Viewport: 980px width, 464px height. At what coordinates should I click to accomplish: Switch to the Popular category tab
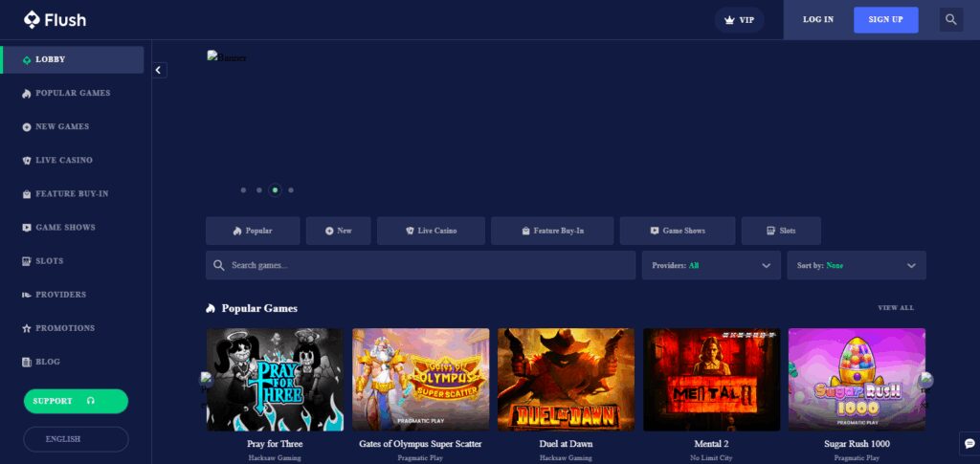tap(253, 231)
